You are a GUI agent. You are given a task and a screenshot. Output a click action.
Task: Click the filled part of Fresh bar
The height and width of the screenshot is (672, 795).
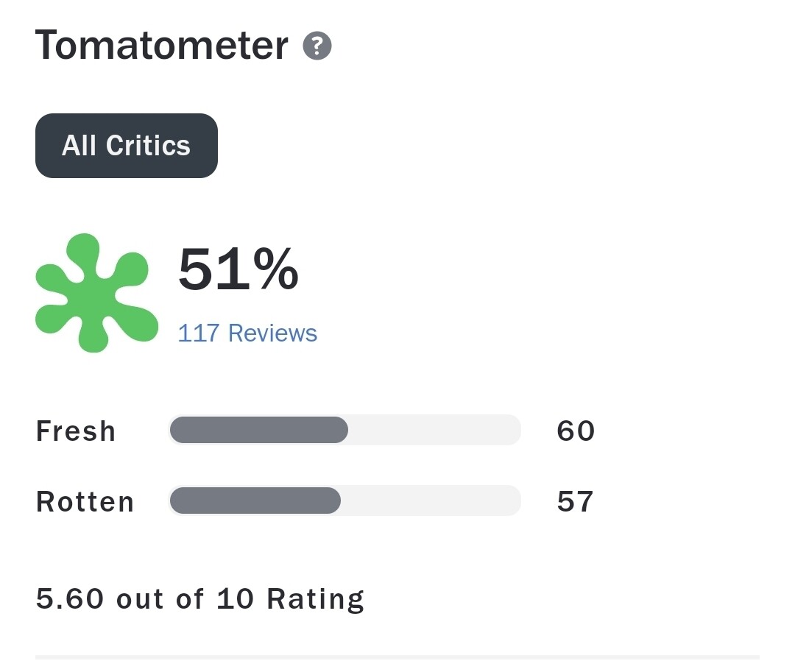258,430
